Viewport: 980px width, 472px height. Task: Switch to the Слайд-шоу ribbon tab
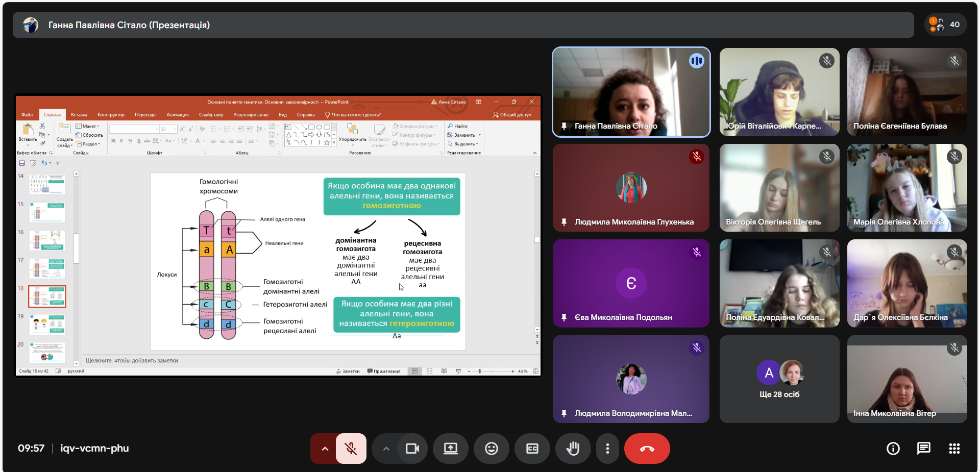pyautogui.click(x=211, y=115)
